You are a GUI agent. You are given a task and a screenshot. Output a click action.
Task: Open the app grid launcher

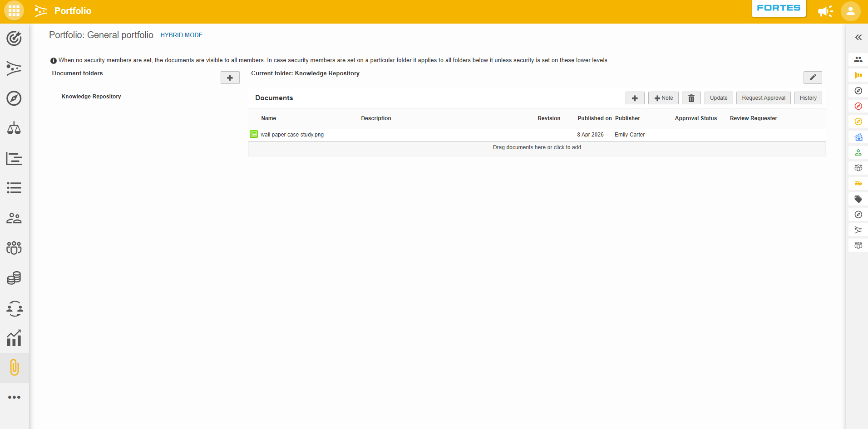point(14,11)
